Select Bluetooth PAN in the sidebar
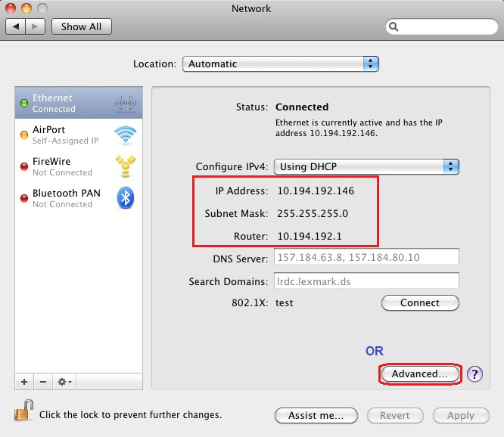This screenshot has height=437, width=504. pyautogui.click(x=79, y=198)
